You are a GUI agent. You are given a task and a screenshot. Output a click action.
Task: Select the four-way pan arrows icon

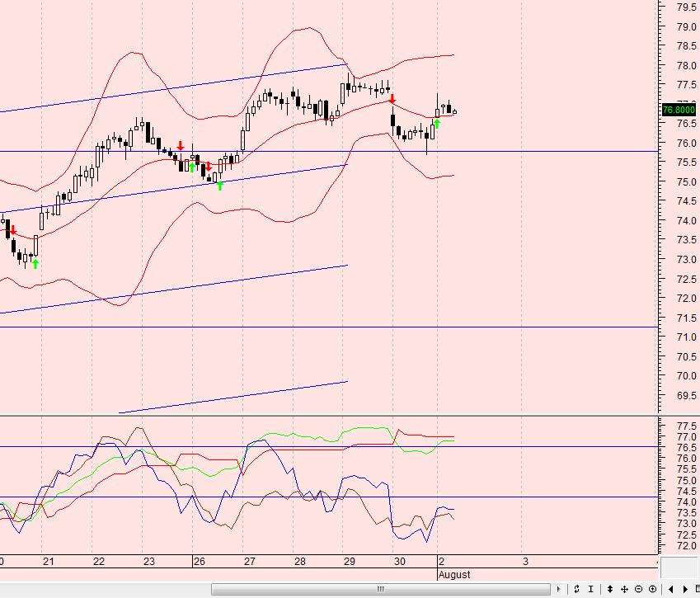click(624, 589)
